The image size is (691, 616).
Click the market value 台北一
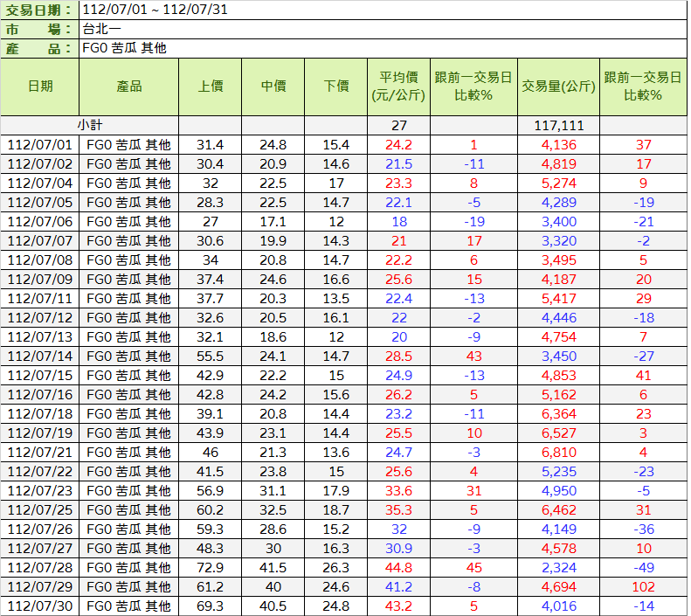coord(101,29)
